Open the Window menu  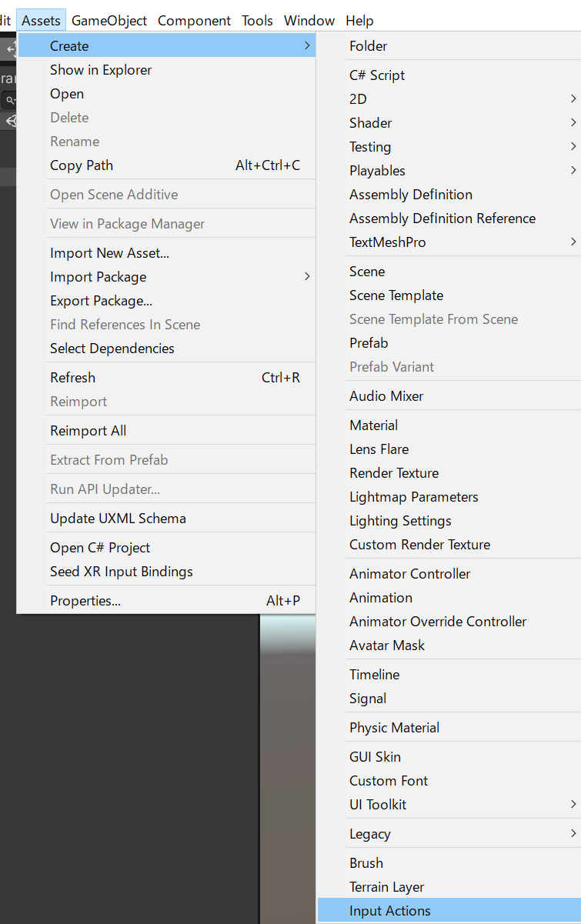[x=309, y=20]
